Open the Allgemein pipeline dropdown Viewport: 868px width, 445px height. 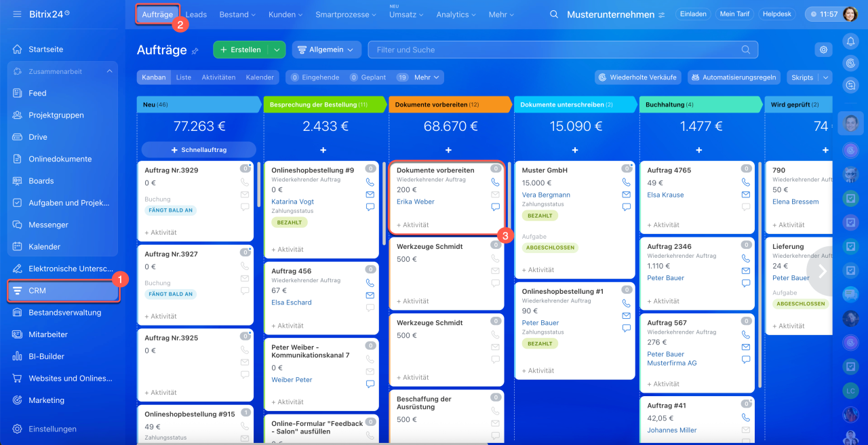pos(327,50)
